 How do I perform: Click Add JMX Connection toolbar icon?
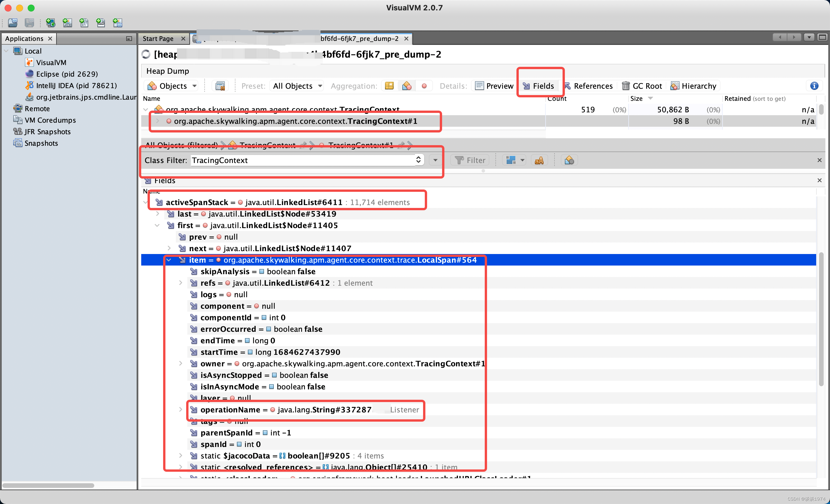(67, 23)
